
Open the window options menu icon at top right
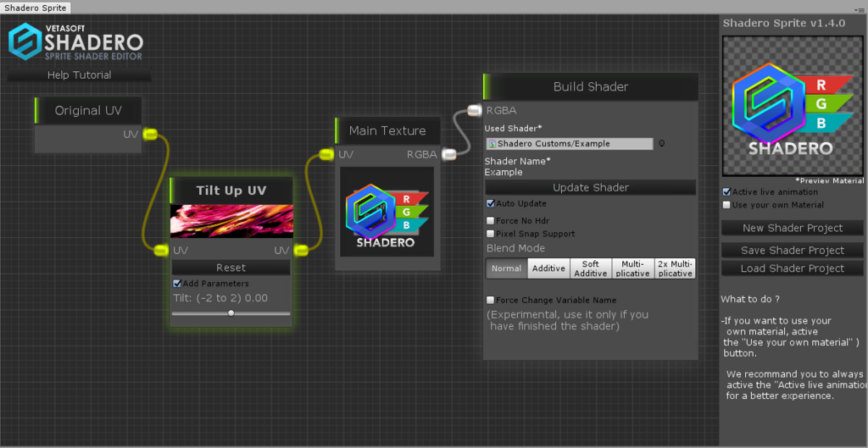(859, 9)
